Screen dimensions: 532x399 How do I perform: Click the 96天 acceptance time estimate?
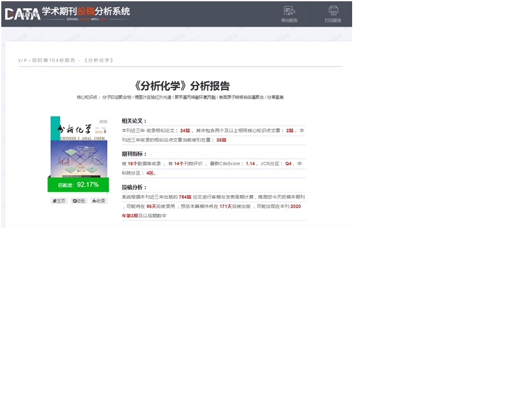[151, 206]
